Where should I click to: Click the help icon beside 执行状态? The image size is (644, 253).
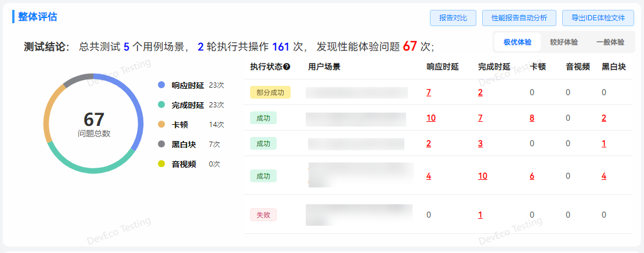pos(287,67)
